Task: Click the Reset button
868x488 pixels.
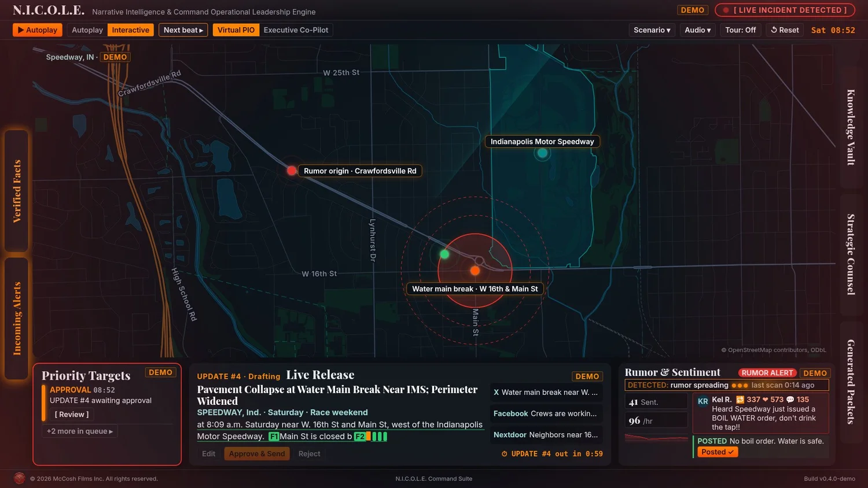Action: pyautogui.click(x=785, y=30)
